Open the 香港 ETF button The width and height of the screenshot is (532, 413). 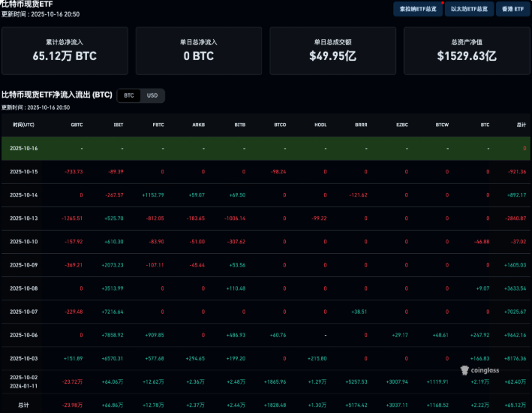[x=512, y=9]
